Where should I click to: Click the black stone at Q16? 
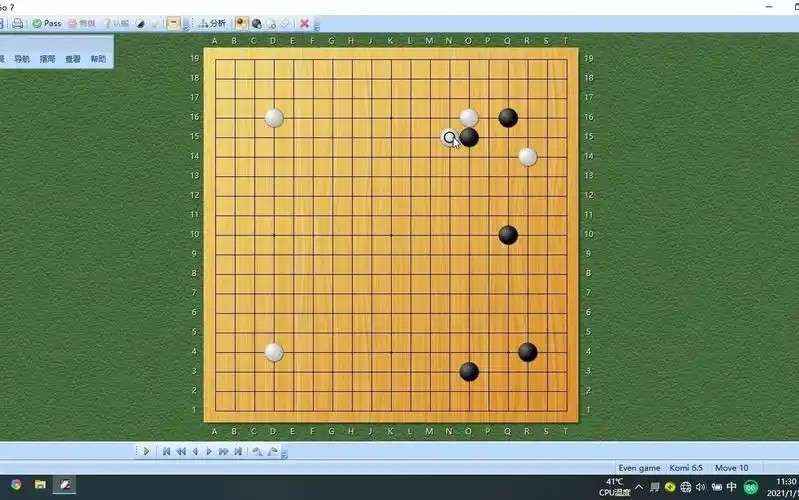pos(508,118)
